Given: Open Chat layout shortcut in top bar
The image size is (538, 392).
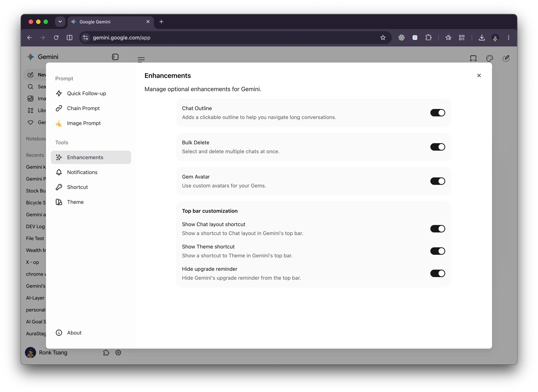Looking at the screenshot, I should coord(473,58).
